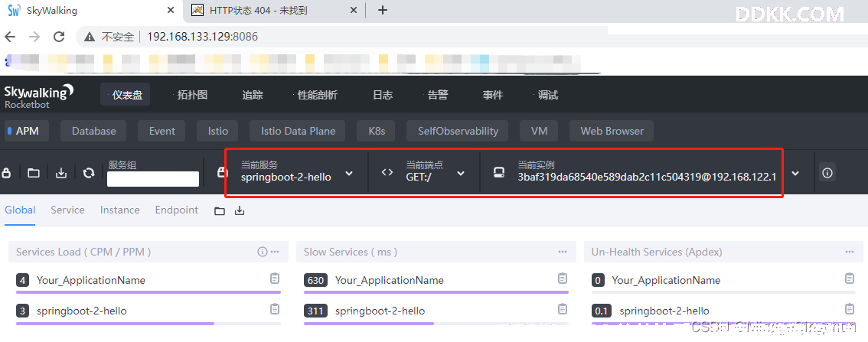The height and width of the screenshot is (342, 868).
Task: Select the VM dashboard button
Action: (x=539, y=131)
